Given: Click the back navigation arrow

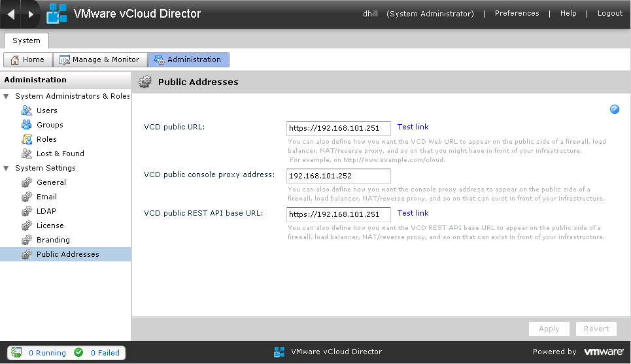Looking at the screenshot, I should click(11, 14).
